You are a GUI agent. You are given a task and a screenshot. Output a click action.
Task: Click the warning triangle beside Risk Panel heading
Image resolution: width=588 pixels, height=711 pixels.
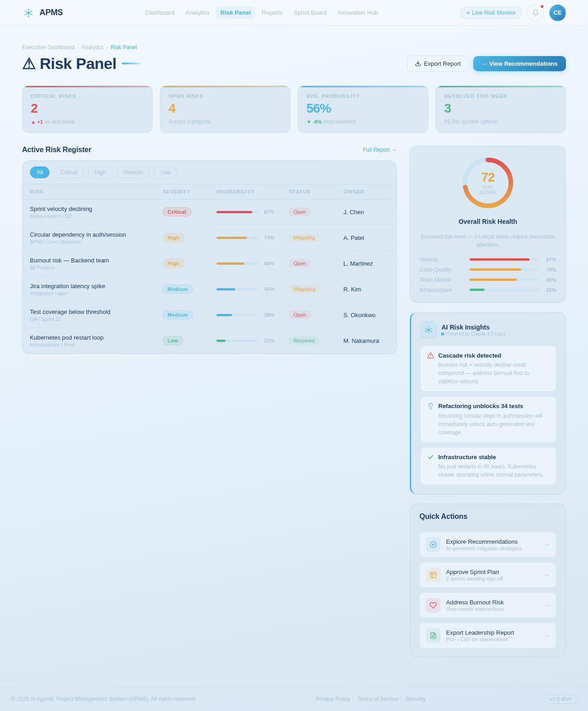coord(29,64)
